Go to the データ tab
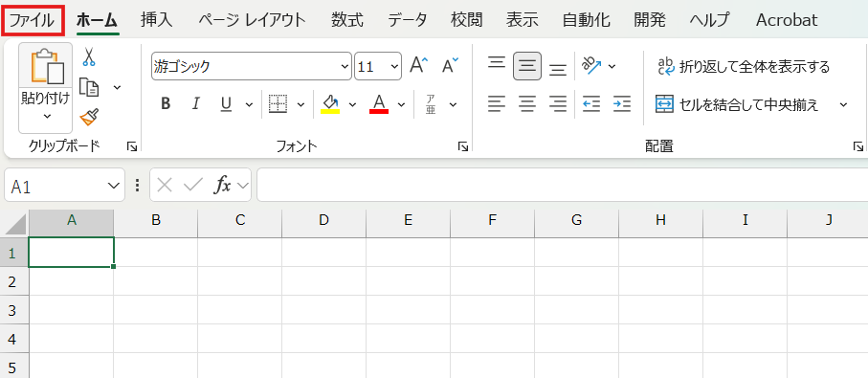The width and height of the screenshot is (868, 378). coord(408,20)
